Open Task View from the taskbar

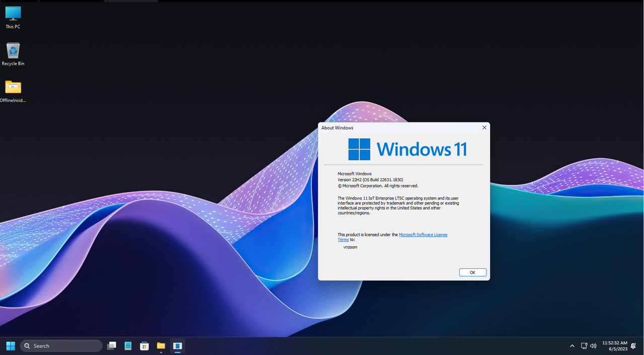(112, 346)
